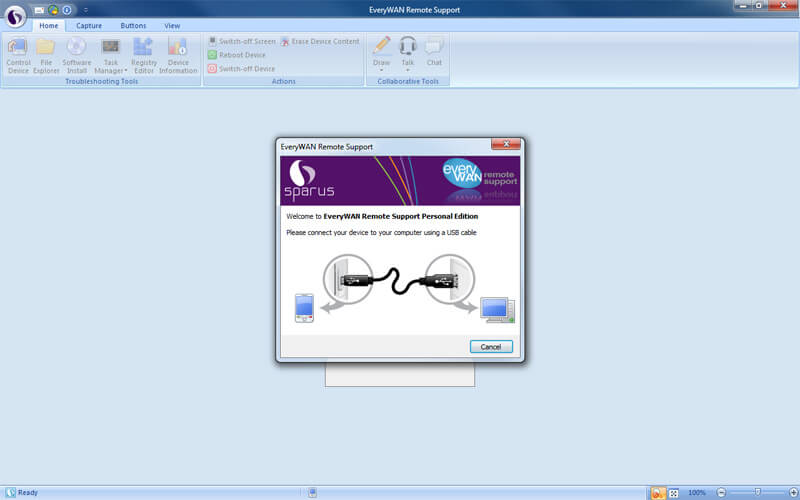Minimize the EveryWAN main window

[743, 6]
